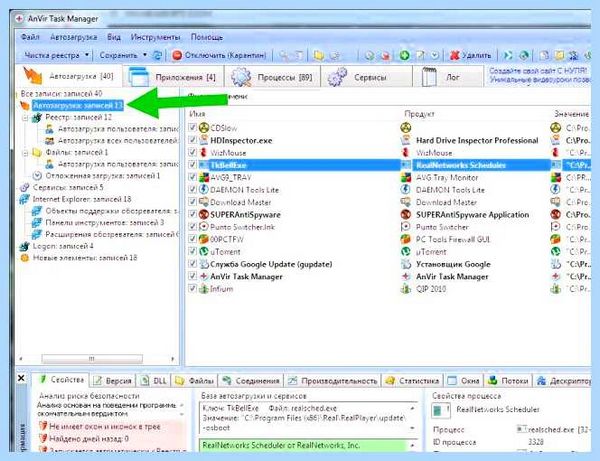The image size is (600, 461).
Task: Click the Чистка реестра button
Action: click(x=52, y=55)
